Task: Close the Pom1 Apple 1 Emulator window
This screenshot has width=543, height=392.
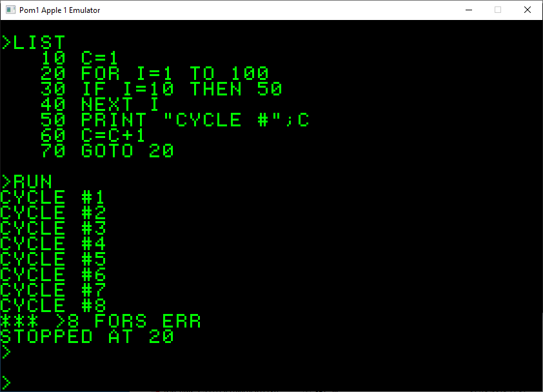Action: 528,10
